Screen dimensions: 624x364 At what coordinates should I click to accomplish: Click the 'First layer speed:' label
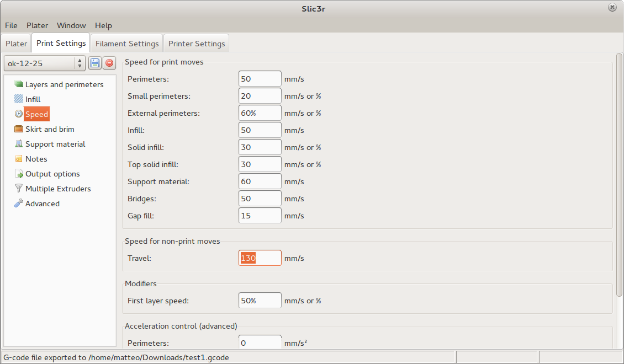[x=158, y=301]
